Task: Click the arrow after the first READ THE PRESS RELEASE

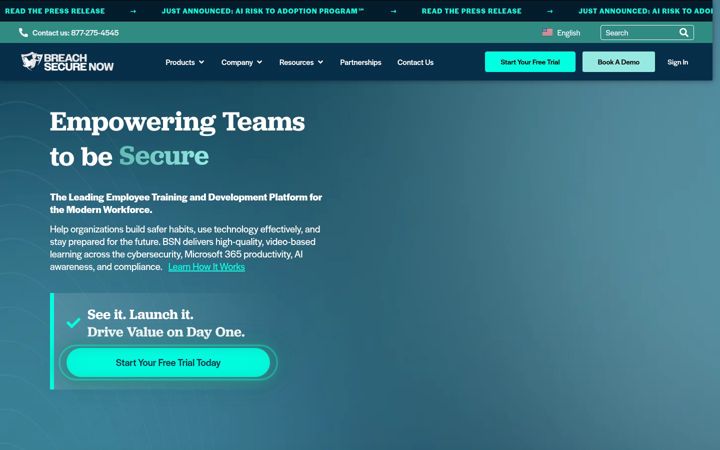Action: pos(133,11)
